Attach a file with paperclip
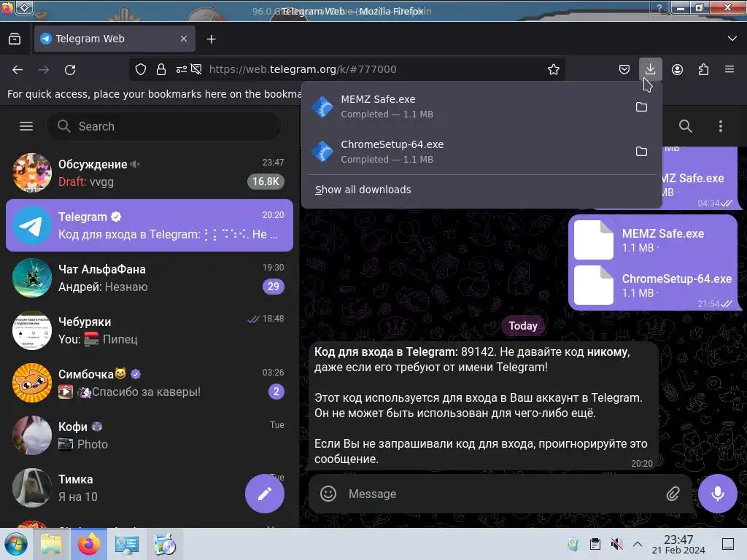Screen dimensions: 747x560 point(673,494)
